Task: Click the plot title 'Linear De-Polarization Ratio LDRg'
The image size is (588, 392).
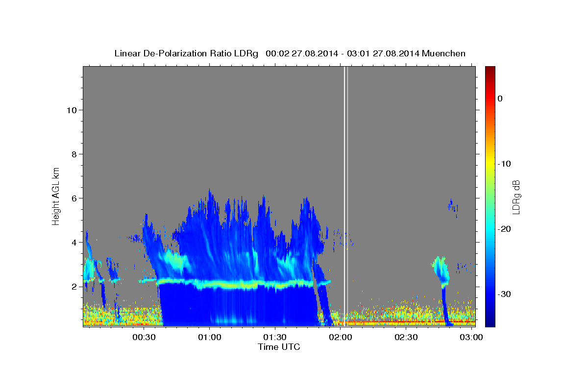Action: pos(186,53)
